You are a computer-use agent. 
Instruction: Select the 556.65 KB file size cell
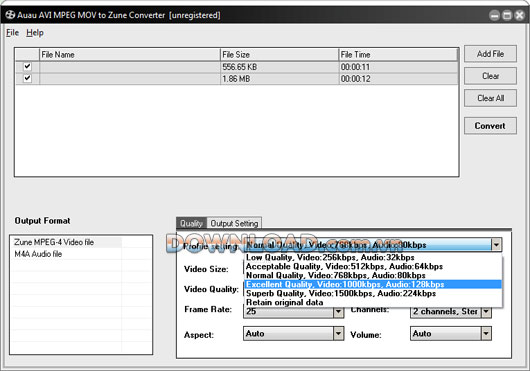click(x=279, y=67)
